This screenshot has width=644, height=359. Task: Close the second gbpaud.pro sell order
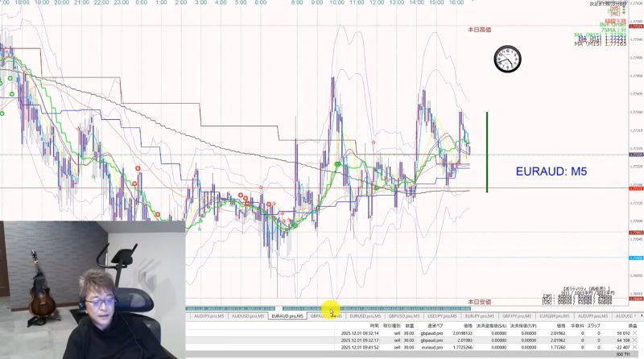point(635,340)
